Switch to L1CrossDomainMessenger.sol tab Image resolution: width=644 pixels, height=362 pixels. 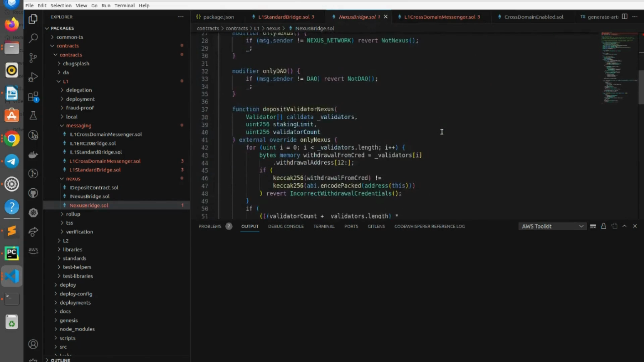[x=442, y=17]
